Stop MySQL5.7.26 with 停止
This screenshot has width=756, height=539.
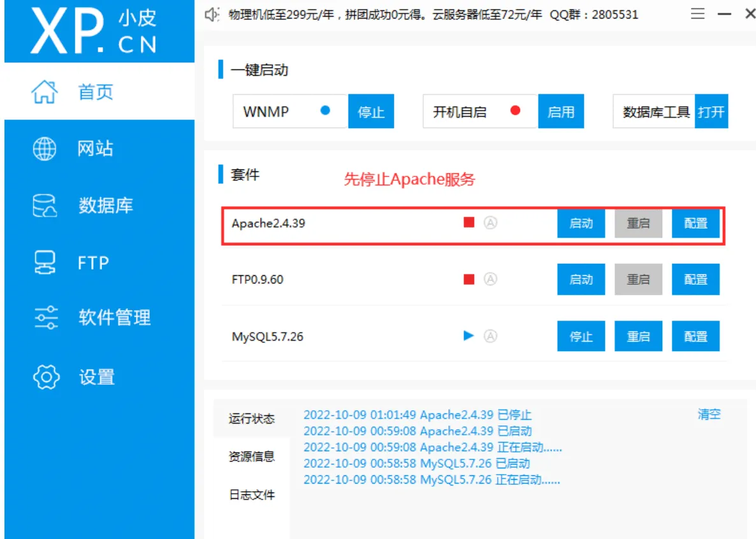pyautogui.click(x=581, y=336)
